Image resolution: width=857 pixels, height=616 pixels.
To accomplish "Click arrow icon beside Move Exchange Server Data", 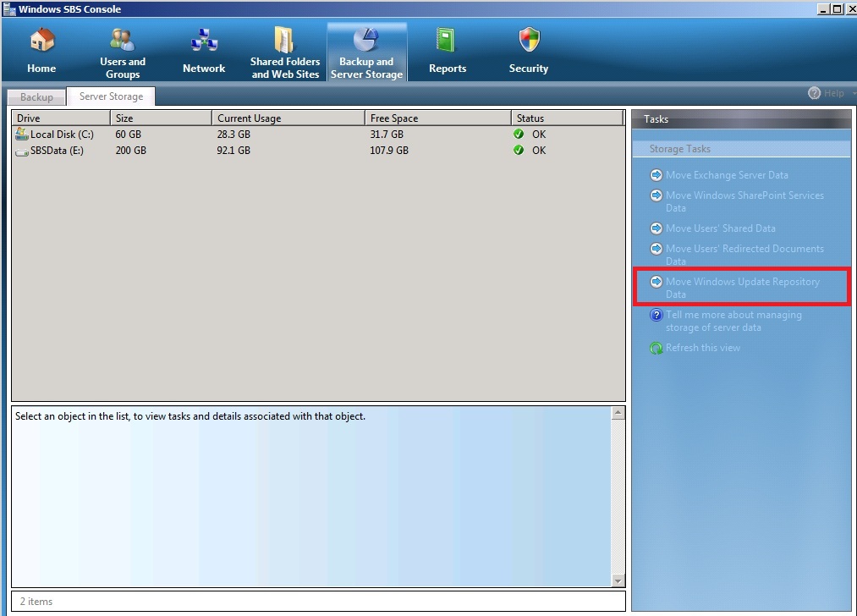I will tap(656, 175).
